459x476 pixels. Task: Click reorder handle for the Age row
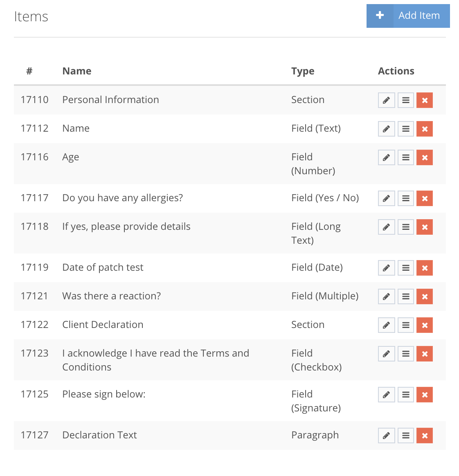point(406,157)
